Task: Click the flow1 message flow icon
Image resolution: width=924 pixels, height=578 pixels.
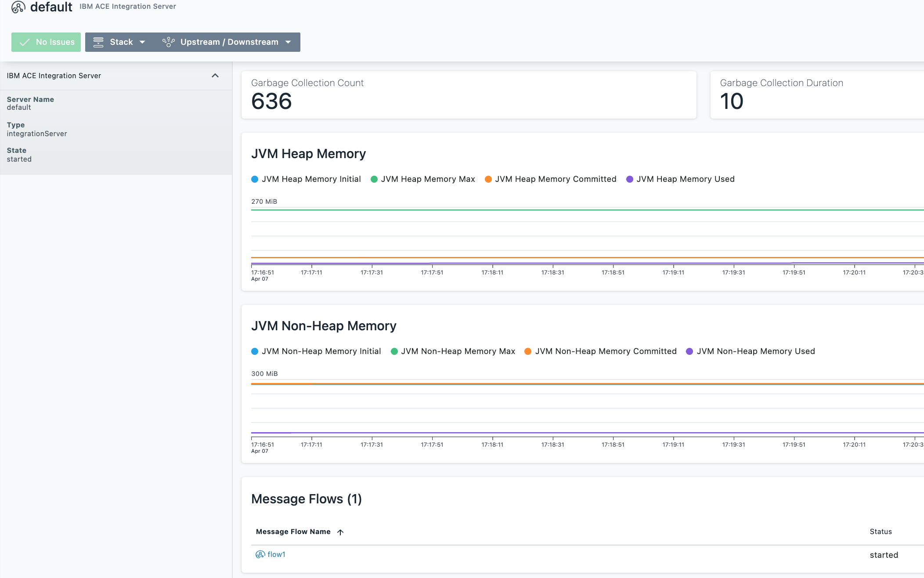Action: point(260,554)
